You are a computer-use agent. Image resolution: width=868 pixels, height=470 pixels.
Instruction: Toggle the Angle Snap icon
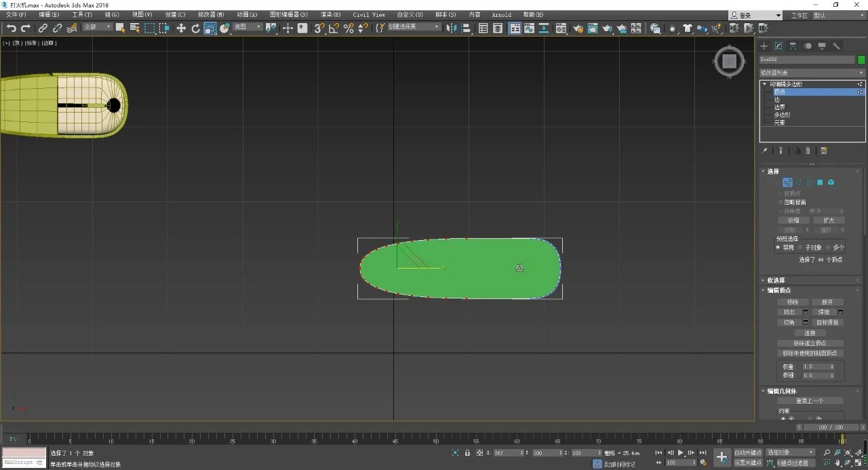[334, 28]
